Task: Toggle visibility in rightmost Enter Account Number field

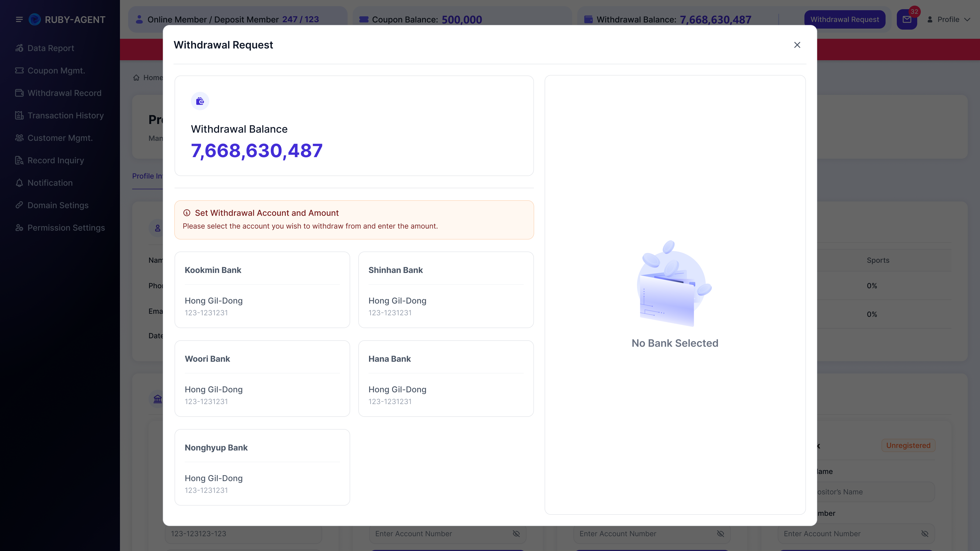Action: 924,534
